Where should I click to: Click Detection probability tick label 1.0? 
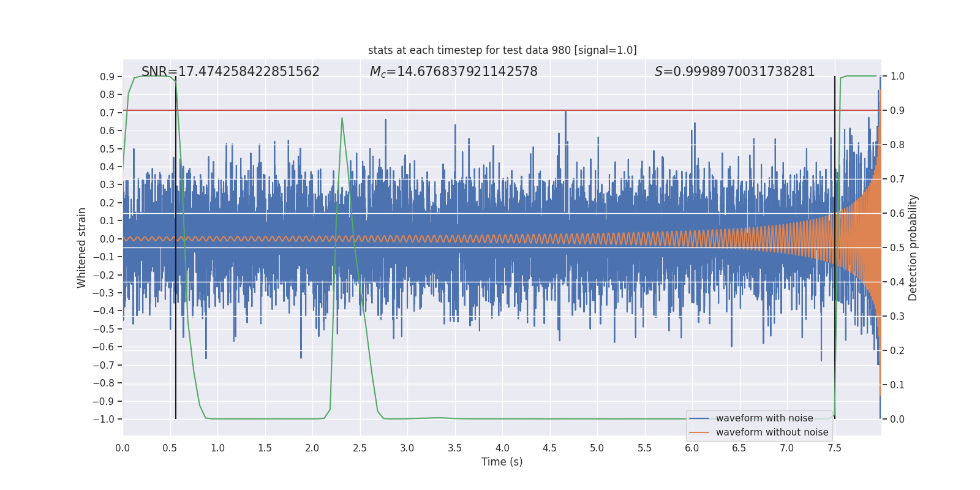click(897, 77)
